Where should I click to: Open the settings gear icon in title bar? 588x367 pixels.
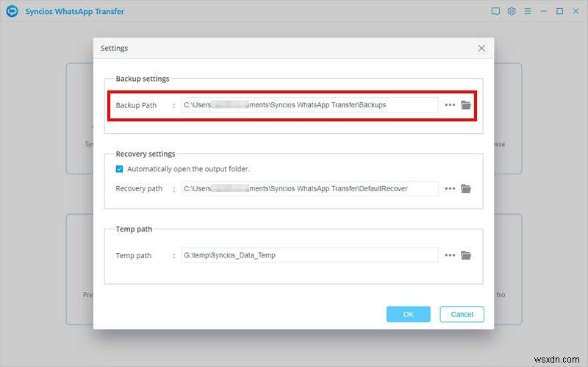512,11
